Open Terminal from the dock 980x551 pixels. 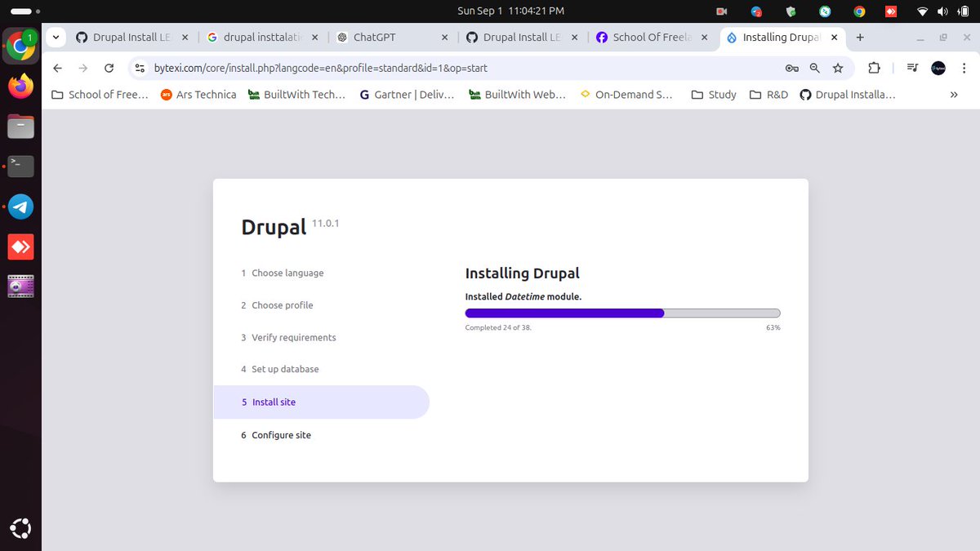20,167
